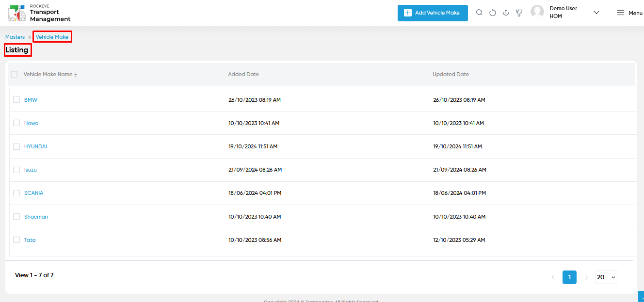Click the Rockeye Transport Management logo
Image resolution: width=644 pixels, height=302 pixels.
[x=39, y=13]
